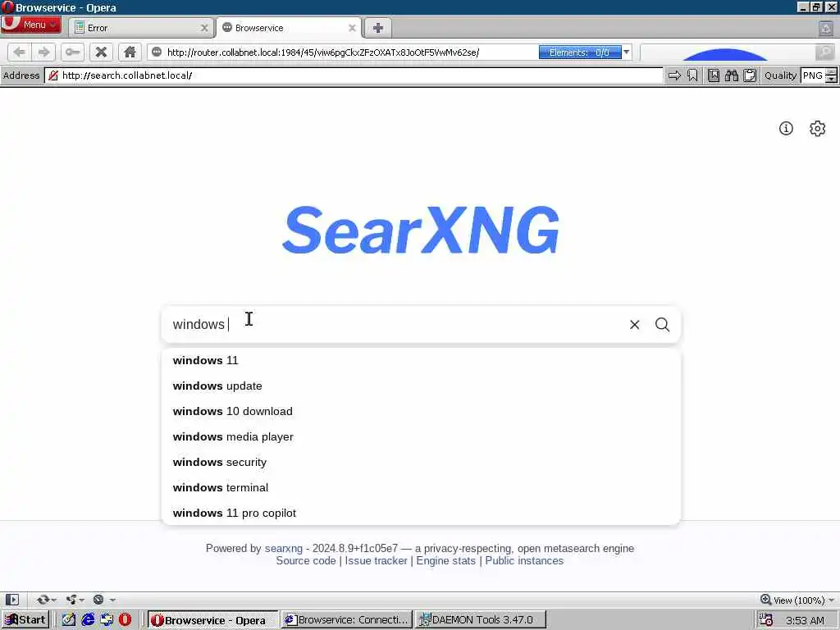Open a new tab with plus button
This screenshot has height=630, width=840.
coord(377,28)
